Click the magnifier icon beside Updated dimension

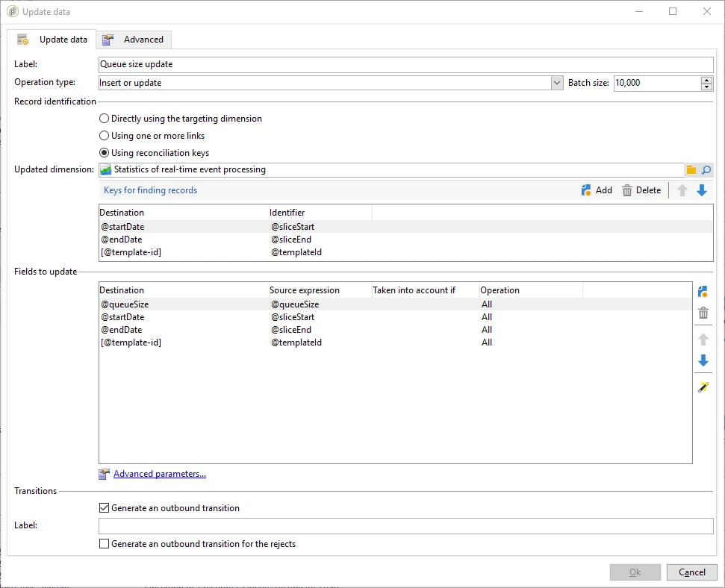coord(706,170)
